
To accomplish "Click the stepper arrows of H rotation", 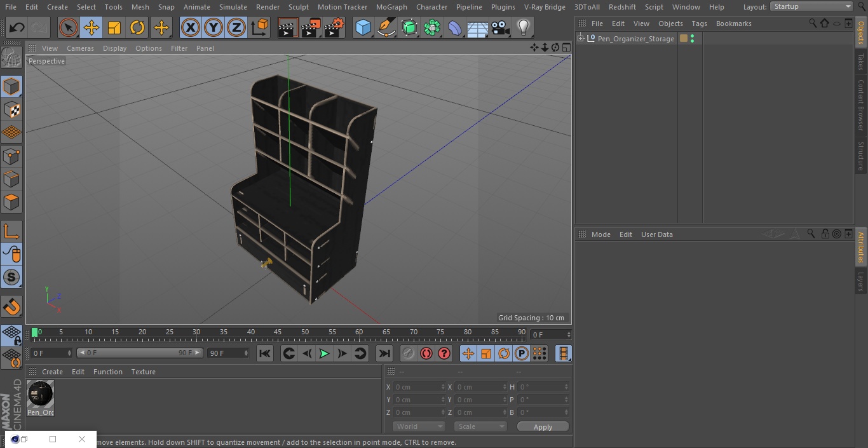I will tap(567, 387).
